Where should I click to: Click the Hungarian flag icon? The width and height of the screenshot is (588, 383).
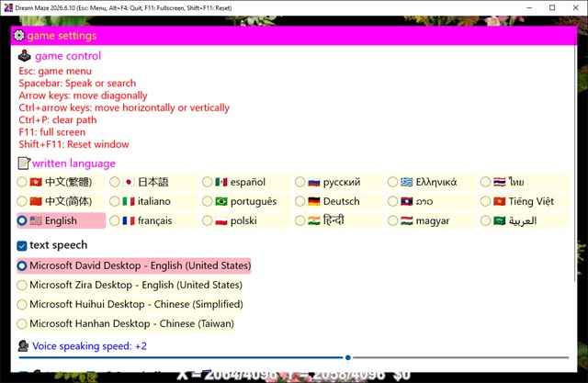click(406, 220)
